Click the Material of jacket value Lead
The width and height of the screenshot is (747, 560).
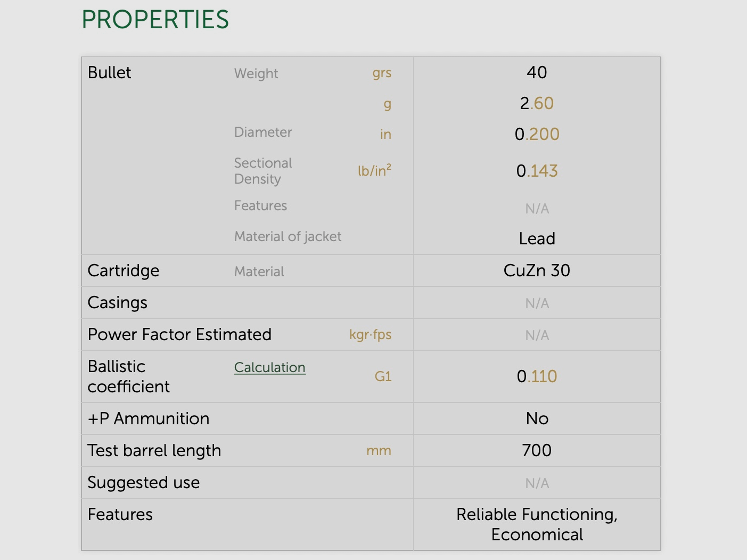tap(537, 238)
